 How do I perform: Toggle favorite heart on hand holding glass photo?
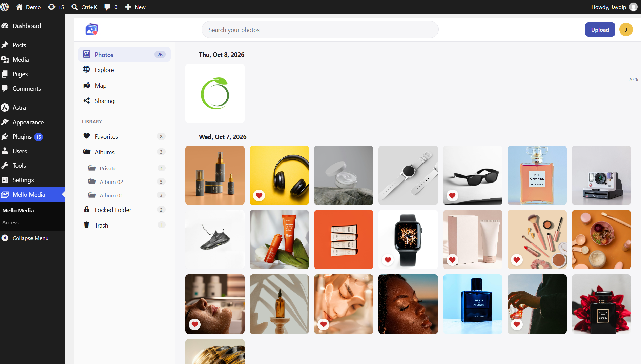(517, 324)
